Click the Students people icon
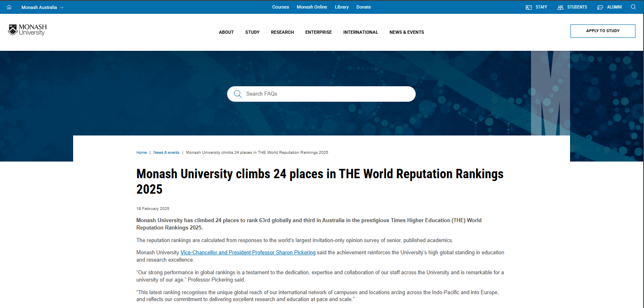The image size is (644, 308). (x=560, y=7)
